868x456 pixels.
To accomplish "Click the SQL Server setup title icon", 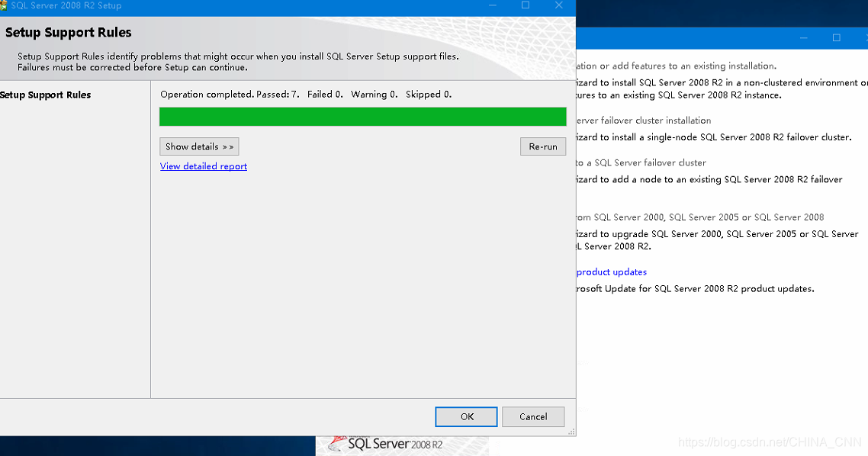I will coord(3,5).
